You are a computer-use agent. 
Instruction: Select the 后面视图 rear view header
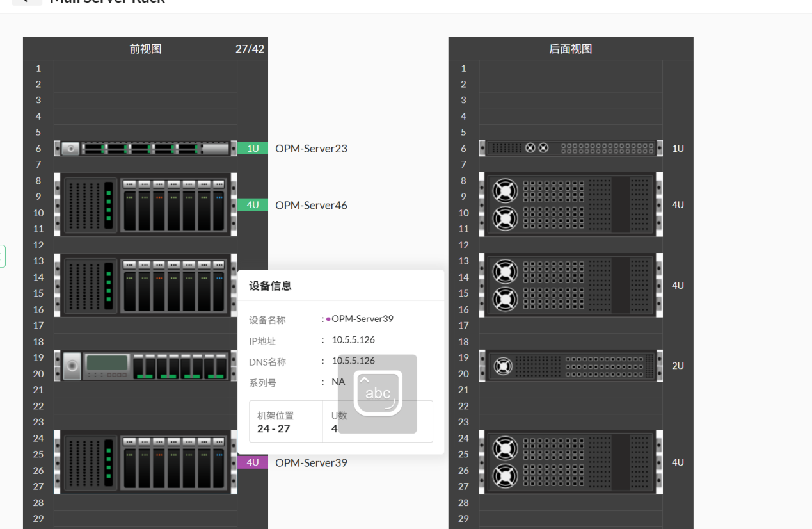coord(569,48)
